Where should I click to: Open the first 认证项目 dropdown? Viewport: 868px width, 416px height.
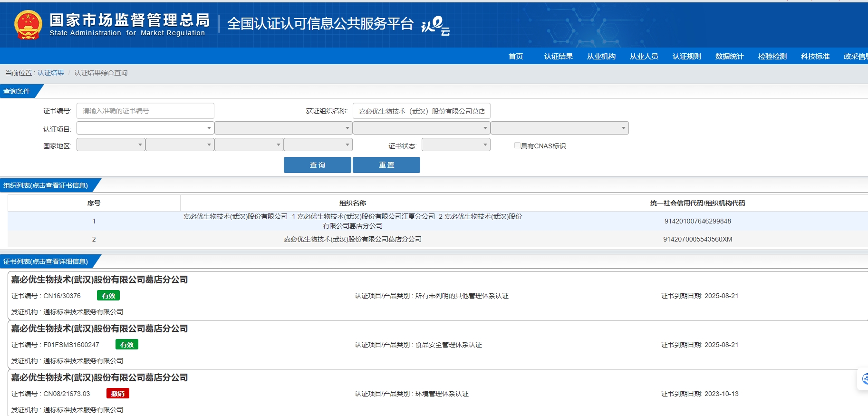145,128
